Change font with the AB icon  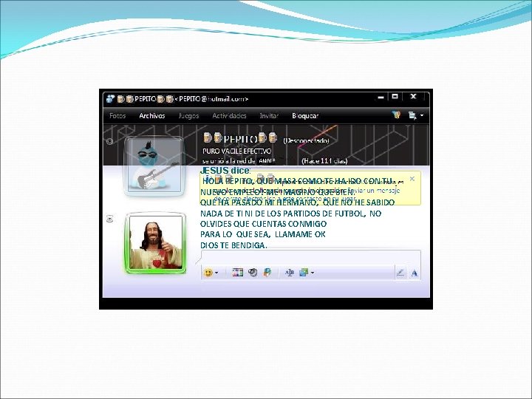pyautogui.click(x=290, y=273)
